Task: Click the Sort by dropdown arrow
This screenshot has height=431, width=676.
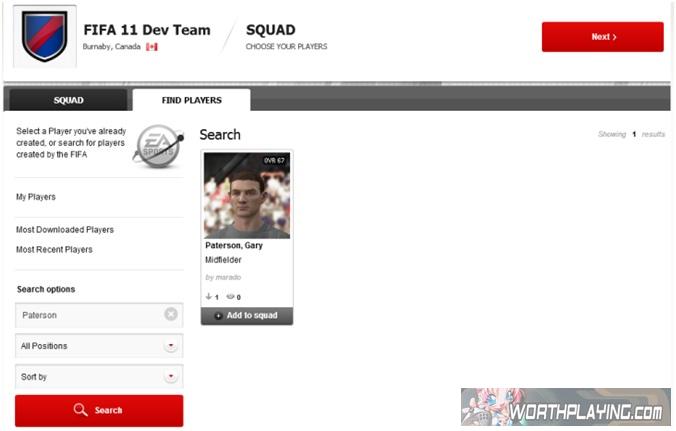Action: (x=171, y=376)
